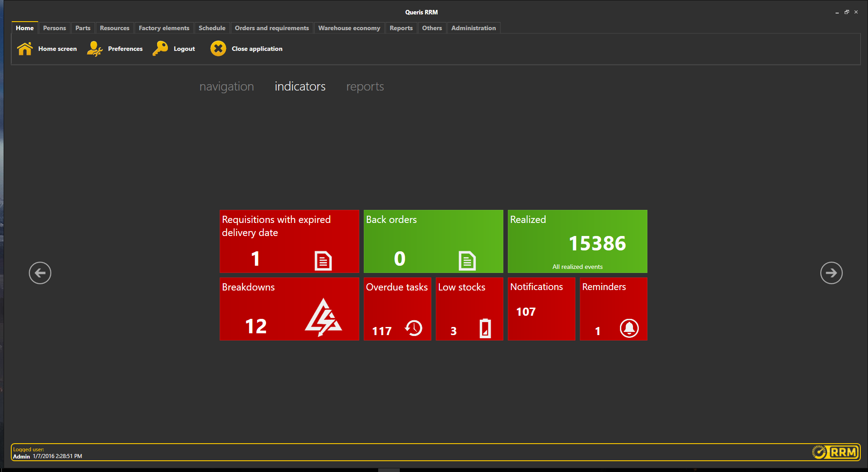Viewport: 868px width, 472px height.
Task: Open the Others tab
Action: (x=431, y=28)
